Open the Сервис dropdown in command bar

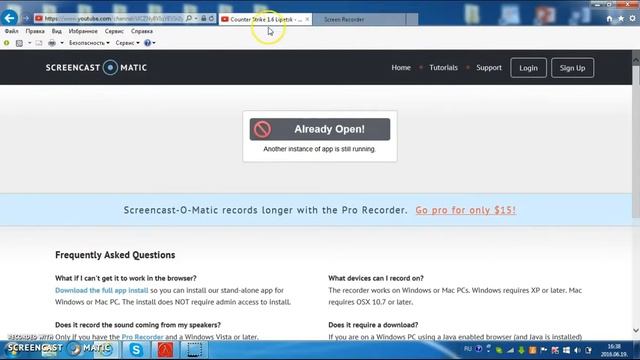[x=127, y=43]
